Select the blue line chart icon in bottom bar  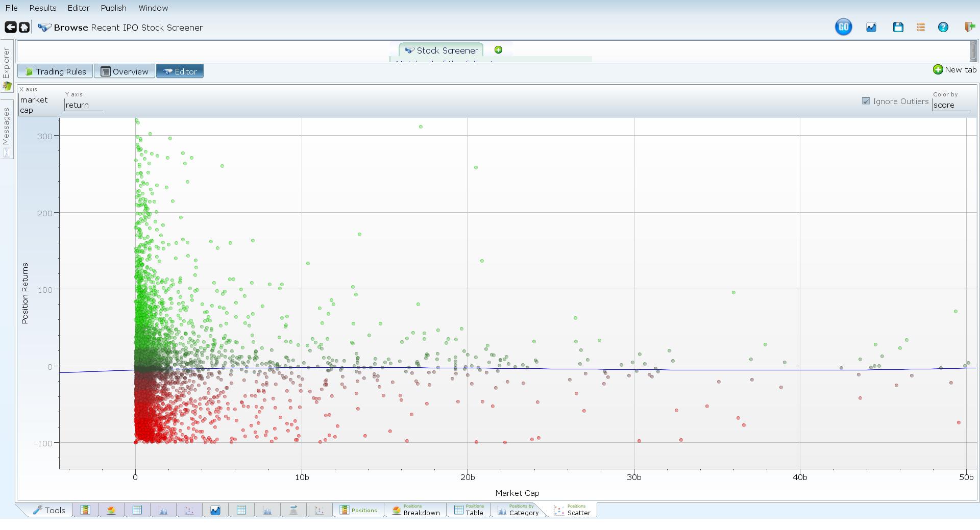(x=215, y=510)
